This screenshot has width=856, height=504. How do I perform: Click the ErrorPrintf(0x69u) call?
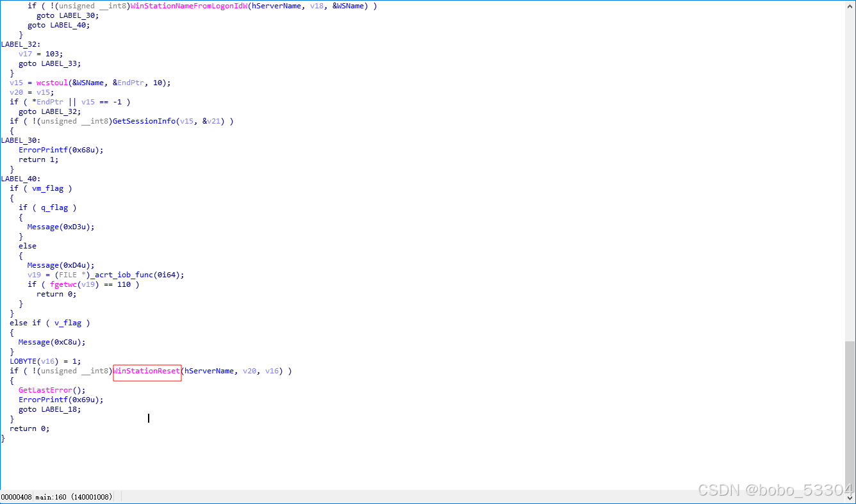61,400
